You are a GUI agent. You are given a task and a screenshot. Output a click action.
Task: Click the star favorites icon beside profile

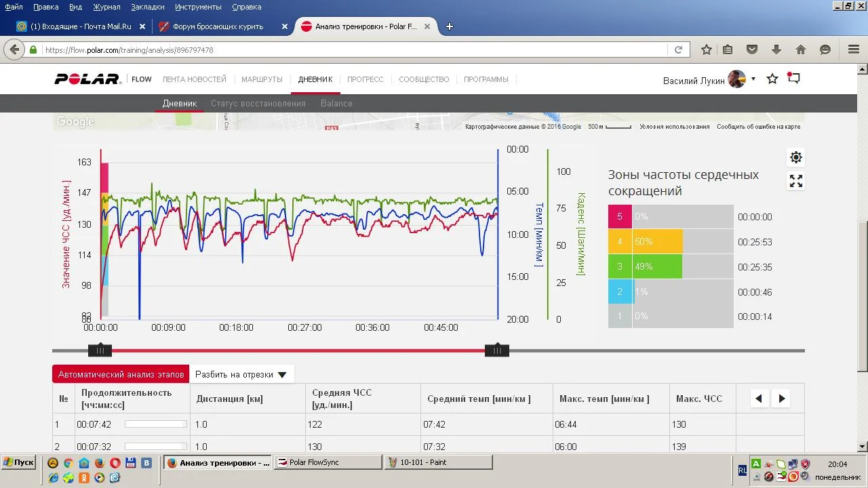click(x=772, y=79)
